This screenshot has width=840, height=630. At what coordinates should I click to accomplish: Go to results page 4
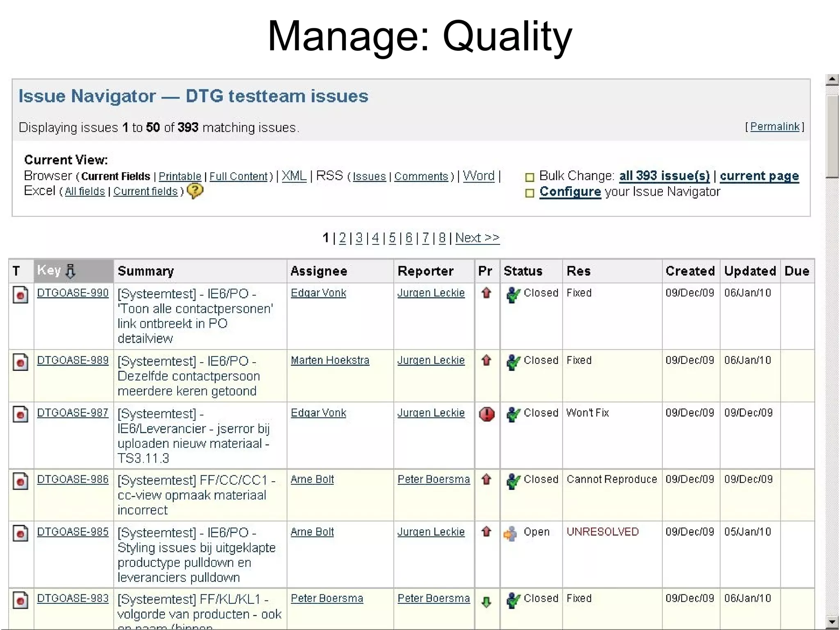(375, 237)
